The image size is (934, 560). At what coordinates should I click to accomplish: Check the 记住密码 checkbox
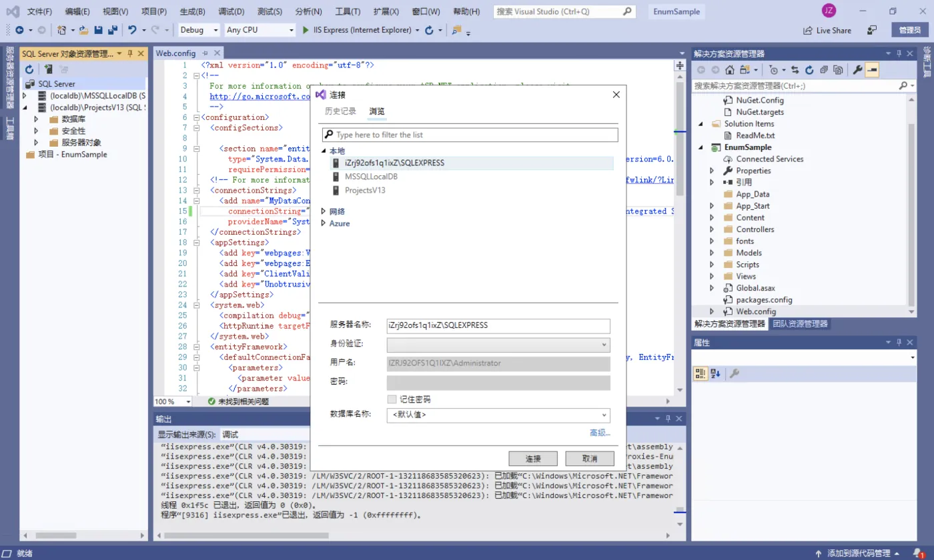tap(392, 399)
